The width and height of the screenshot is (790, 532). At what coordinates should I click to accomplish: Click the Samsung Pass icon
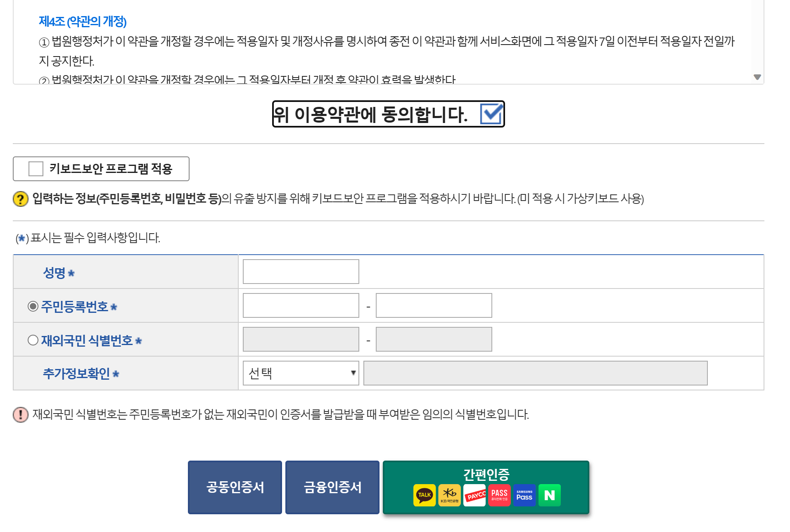pos(524,495)
